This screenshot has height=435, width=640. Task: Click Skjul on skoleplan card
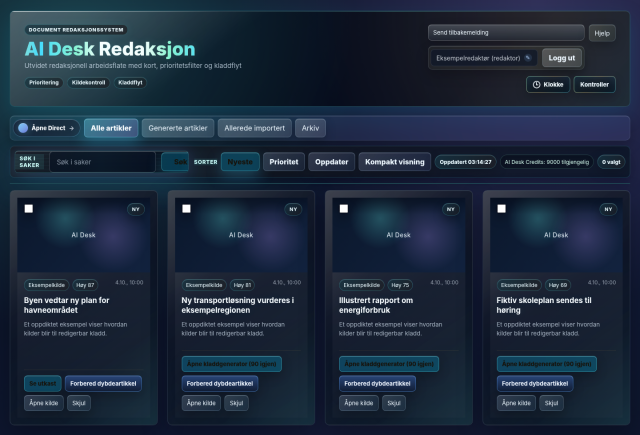[551, 403]
